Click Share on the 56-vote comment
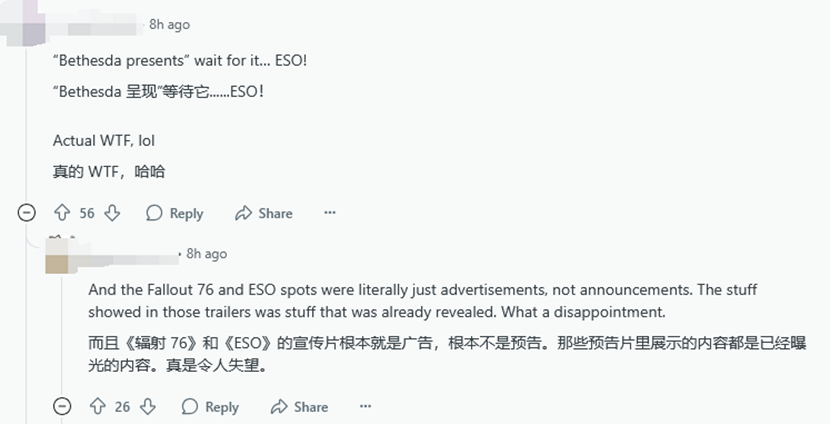This screenshot has width=830, height=424. point(264,213)
